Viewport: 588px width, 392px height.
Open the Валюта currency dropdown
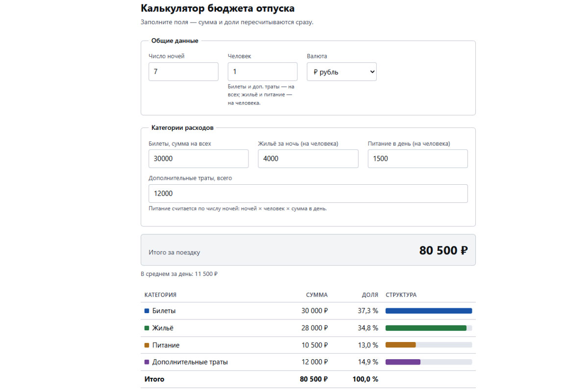[342, 72]
